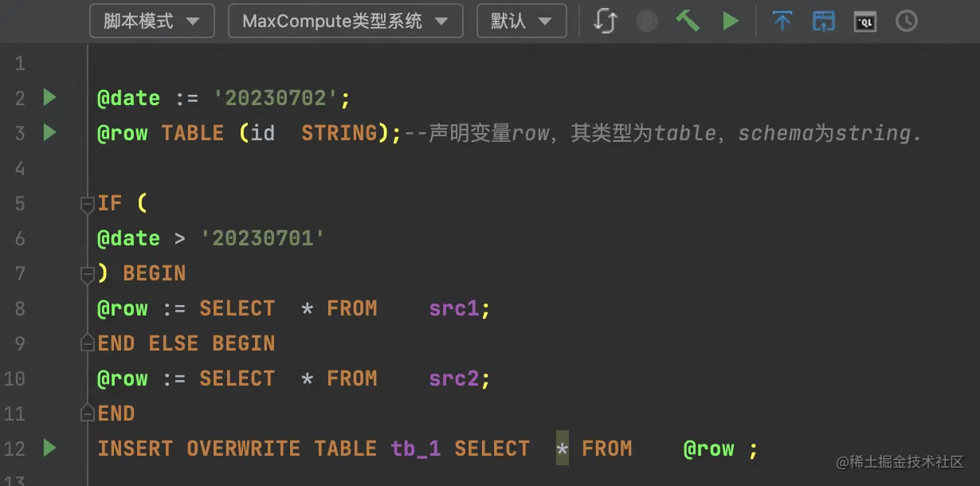Open the clock history icon
Screen dimensions: 980x486
907,22
